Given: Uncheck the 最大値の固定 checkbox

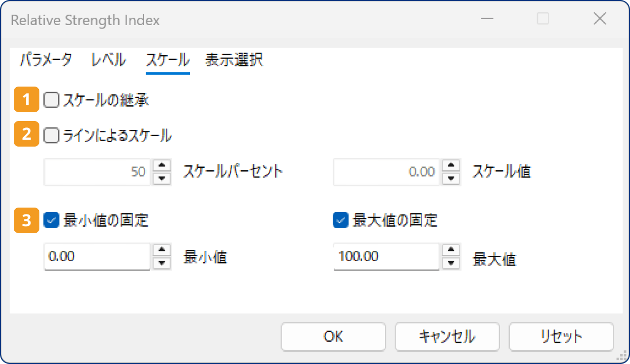Looking at the screenshot, I should click(340, 220).
